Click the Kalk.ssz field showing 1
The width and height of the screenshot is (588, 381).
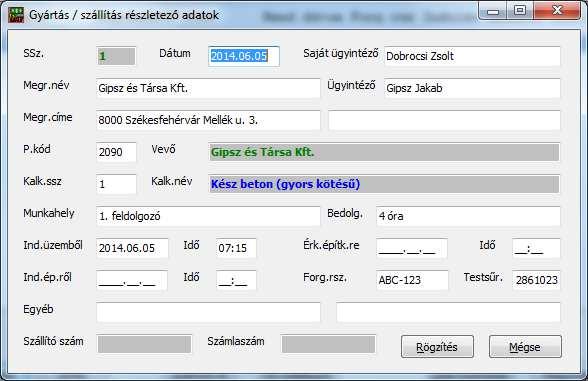(x=116, y=184)
